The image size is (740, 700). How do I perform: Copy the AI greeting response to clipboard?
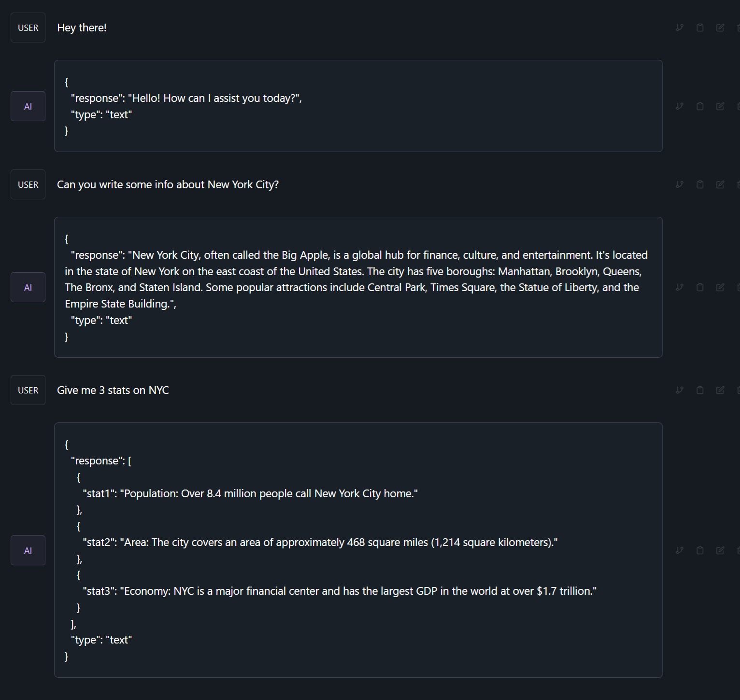click(x=700, y=106)
